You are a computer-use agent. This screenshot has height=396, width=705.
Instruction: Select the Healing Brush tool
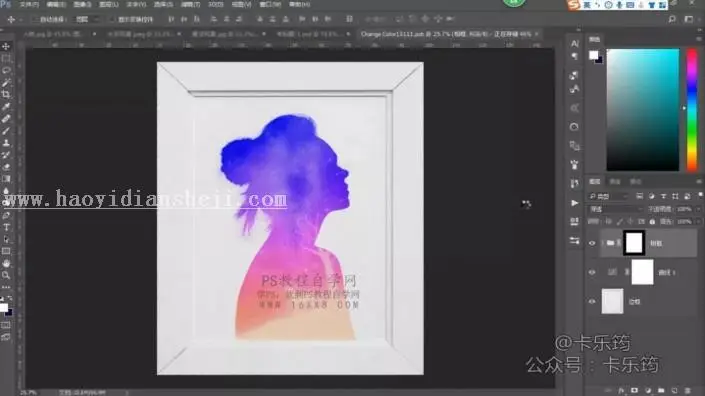coord(6,119)
